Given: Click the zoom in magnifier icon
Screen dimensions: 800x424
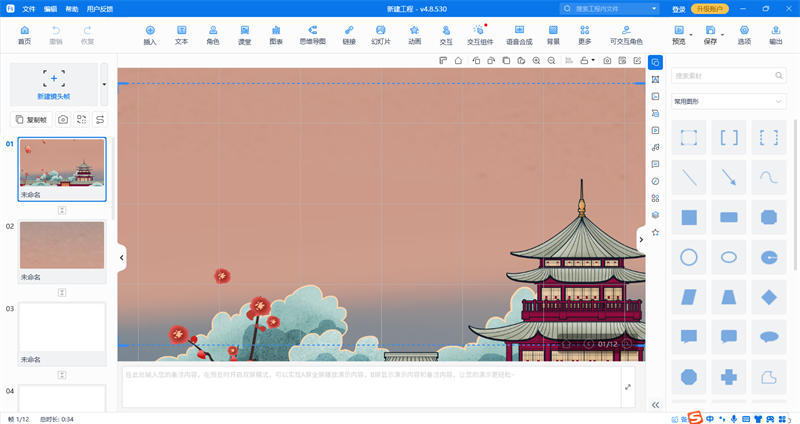Looking at the screenshot, I should point(536,61).
